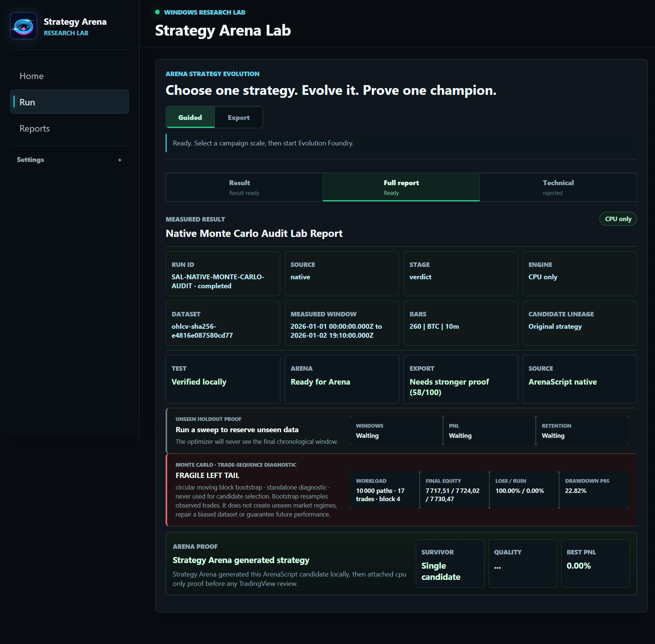Click the WORKLOAD 10 000 paths cell
Image resolution: width=655 pixels, height=644 pixels.
(385, 490)
